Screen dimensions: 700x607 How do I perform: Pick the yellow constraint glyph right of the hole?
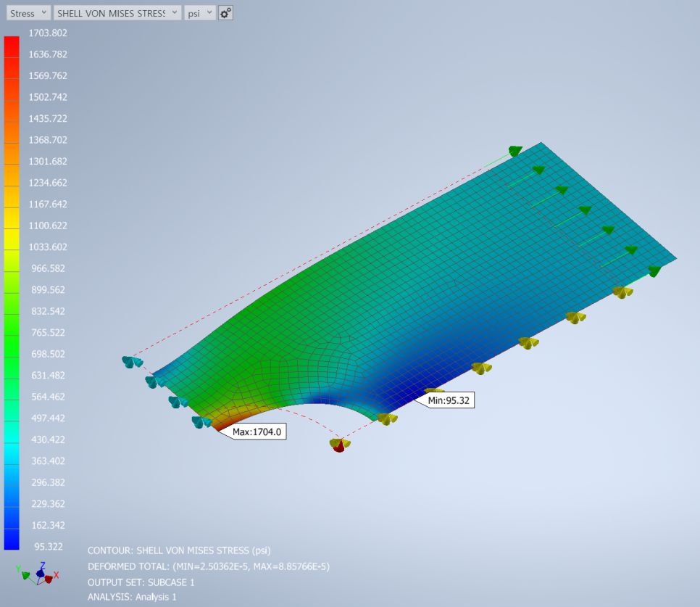(385, 418)
